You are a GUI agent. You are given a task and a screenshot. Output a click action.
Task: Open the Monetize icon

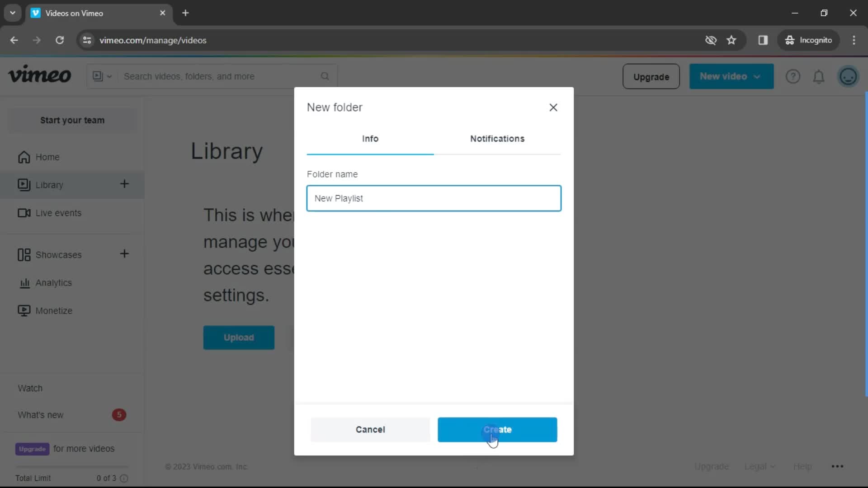coord(23,310)
